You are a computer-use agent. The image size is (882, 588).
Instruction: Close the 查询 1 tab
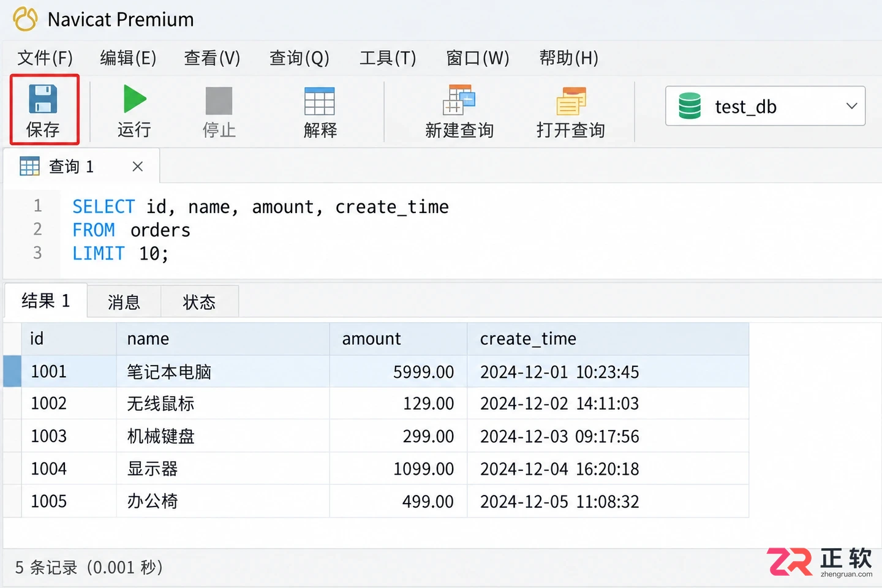(138, 167)
